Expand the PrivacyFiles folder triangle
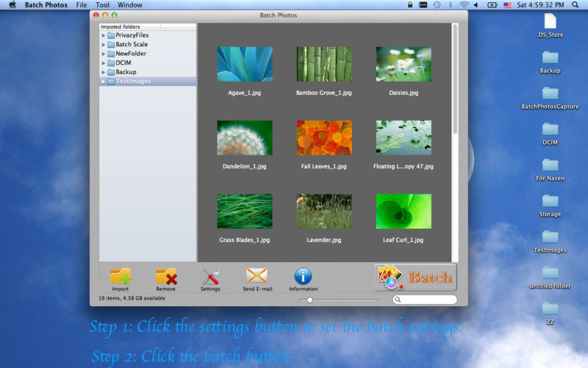The height and width of the screenshot is (368, 588). (104, 35)
